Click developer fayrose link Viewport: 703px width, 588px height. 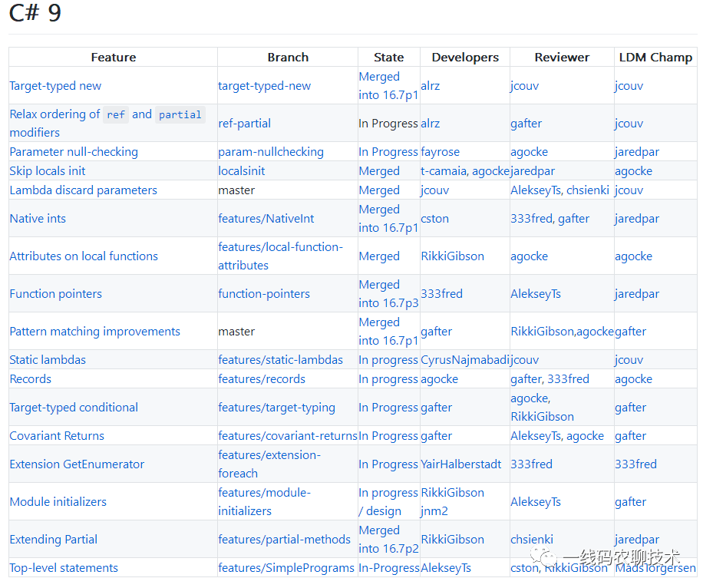pyautogui.click(x=440, y=151)
